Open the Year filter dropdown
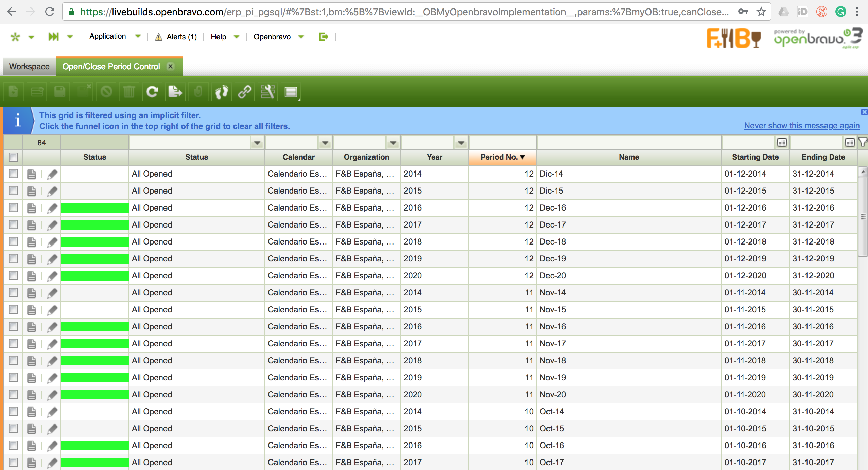The image size is (868, 470). pyautogui.click(x=461, y=143)
